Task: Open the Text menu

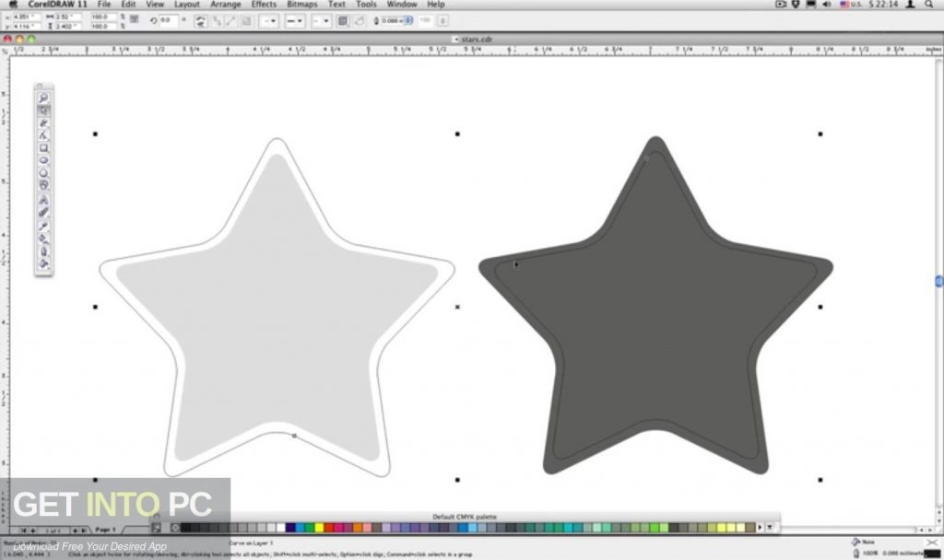Action: click(x=336, y=5)
